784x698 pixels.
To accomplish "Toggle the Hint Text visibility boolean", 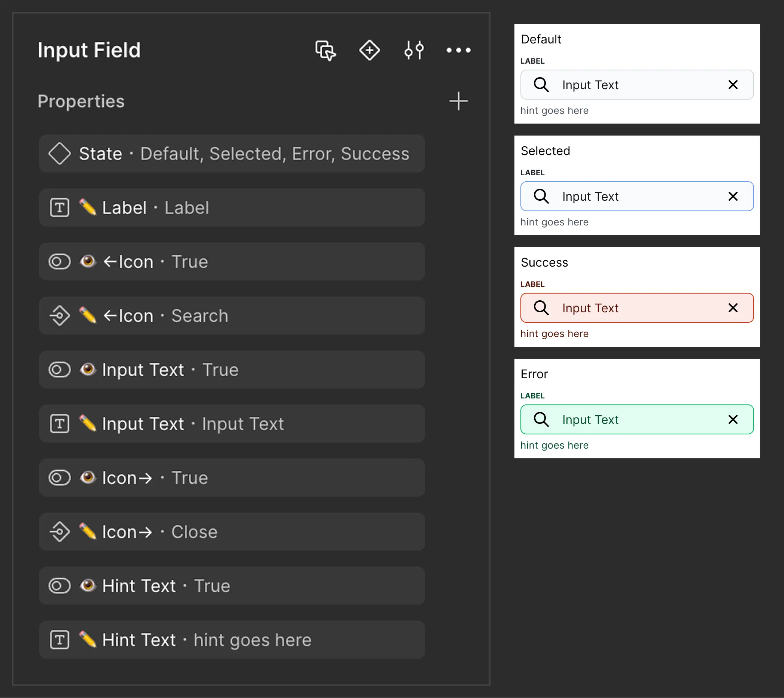I will click(60, 586).
